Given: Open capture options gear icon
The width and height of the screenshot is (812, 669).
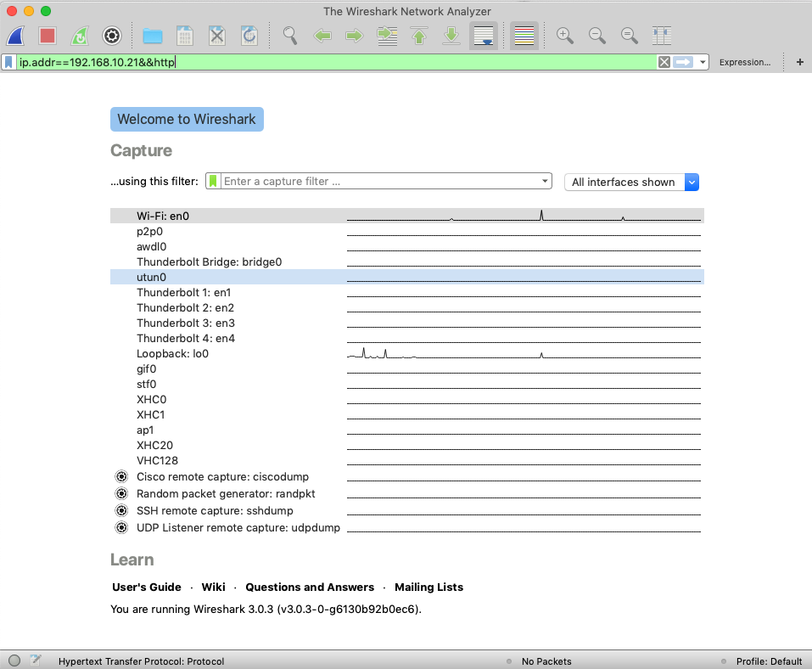Looking at the screenshot, I should click(112, 36).
